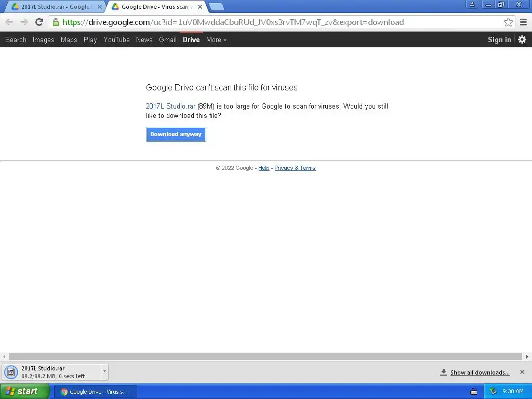Click the © 2022 Google footer text

point(234,168)
